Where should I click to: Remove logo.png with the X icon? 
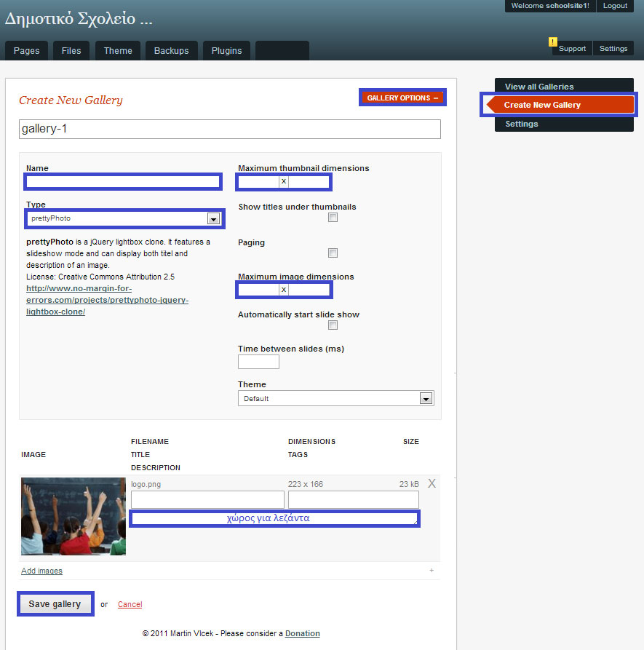click(x=432, y=483)
